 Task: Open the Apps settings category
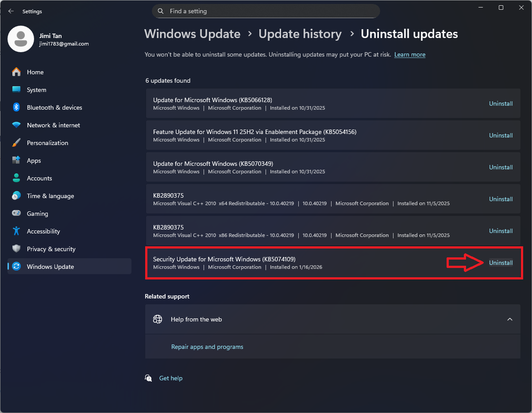tap(34, 161)
